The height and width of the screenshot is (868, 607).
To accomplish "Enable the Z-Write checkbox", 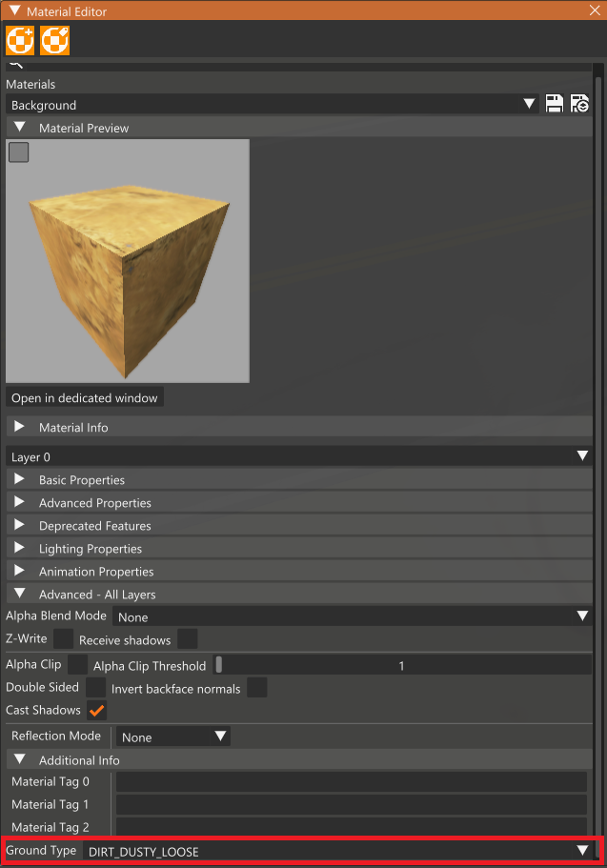I will pos(63,638).
